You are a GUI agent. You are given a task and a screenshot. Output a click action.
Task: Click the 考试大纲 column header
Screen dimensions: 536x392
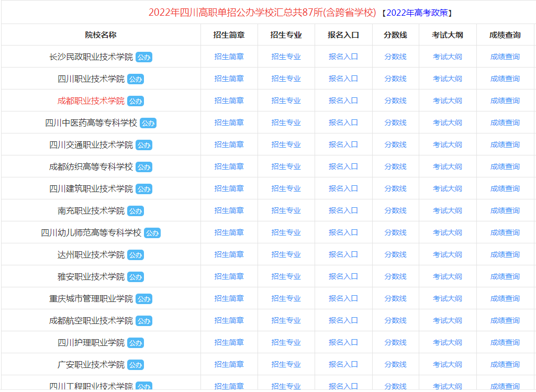coord(448,35)
